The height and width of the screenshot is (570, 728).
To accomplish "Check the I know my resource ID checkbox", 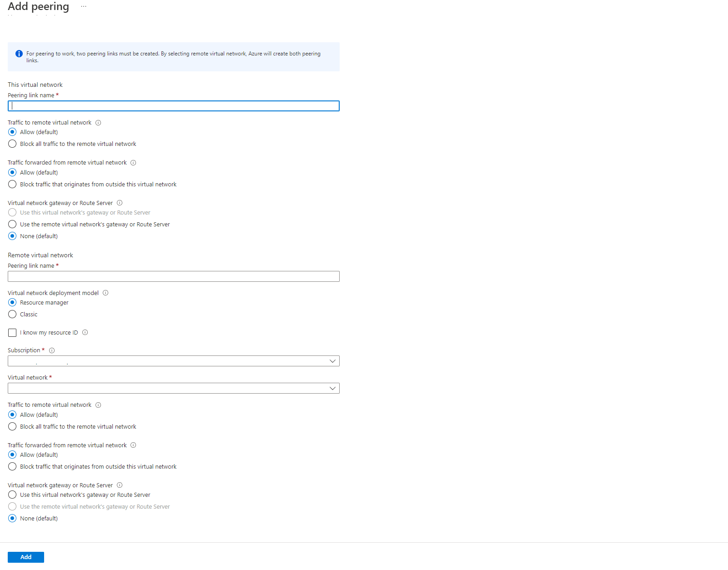I will [x=12, y=332].
